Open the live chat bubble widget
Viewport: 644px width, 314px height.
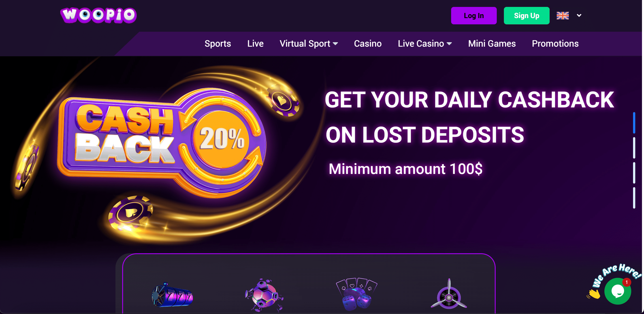pyautogui.click(x=618, y=291)
